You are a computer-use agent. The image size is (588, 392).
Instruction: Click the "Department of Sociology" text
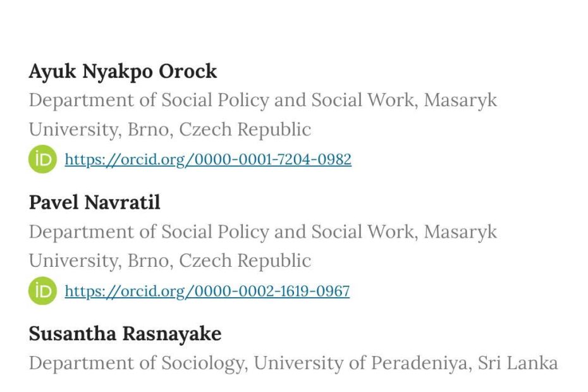tap(136, 363)
